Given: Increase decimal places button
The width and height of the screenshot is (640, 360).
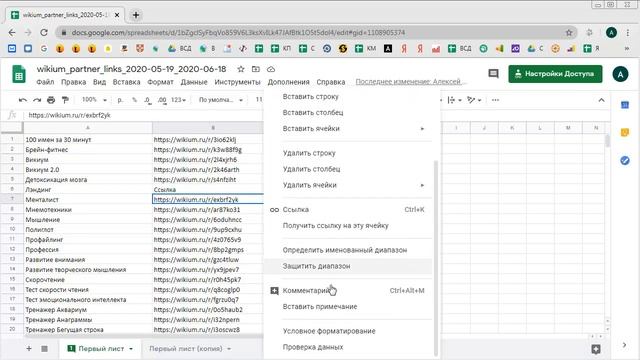Looking at the screenshot, I should [162, 100].
